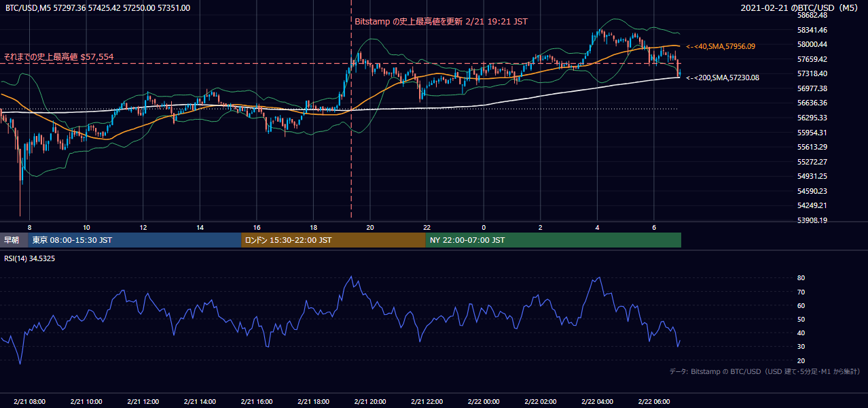Image resolution: width=868 pixels, height=408 pixels.
Task: Click the 'Bitstamp の史上最高値を更新 2/21 19:21 JST' annotation
Action: (x=441, y=22)
